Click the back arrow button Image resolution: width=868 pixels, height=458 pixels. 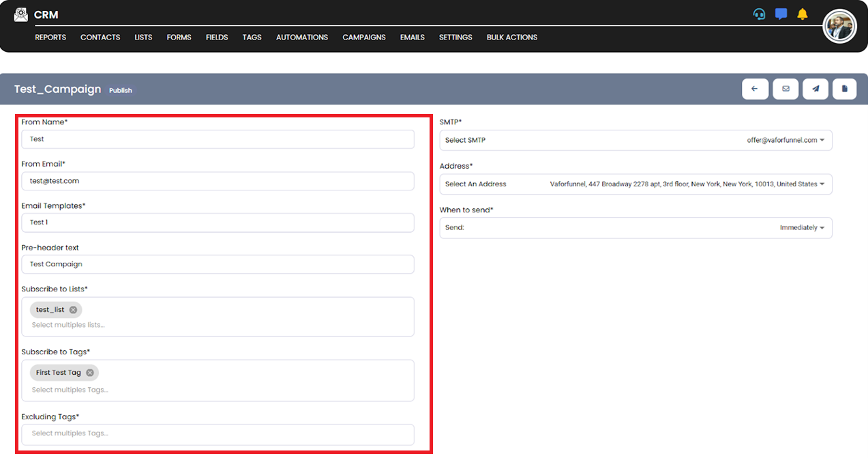755,89
